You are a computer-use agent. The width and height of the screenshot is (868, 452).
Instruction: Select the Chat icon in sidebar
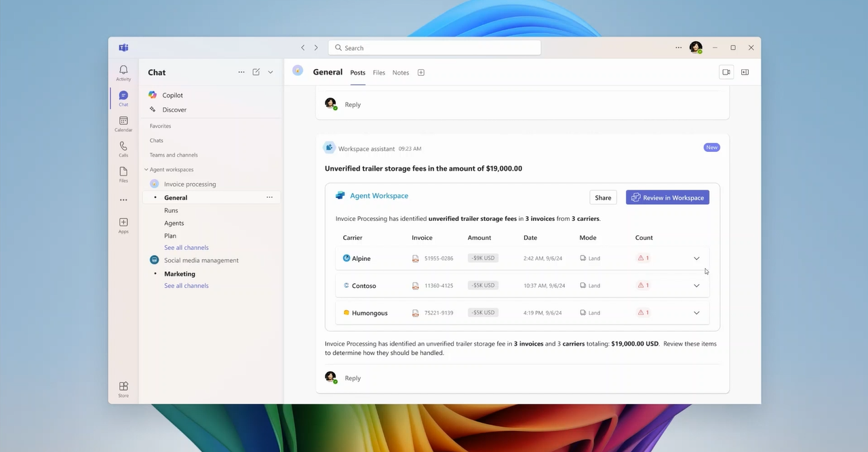coord(123,96)
